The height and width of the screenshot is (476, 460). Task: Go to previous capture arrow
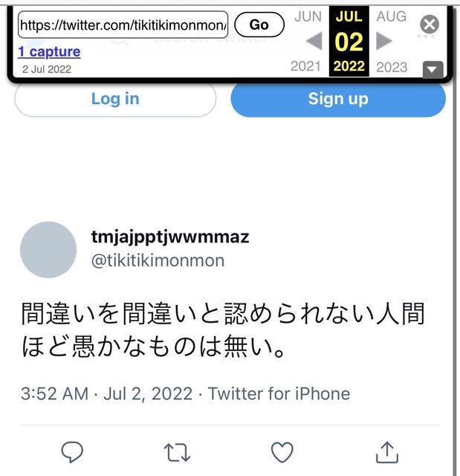pos(314,41)
